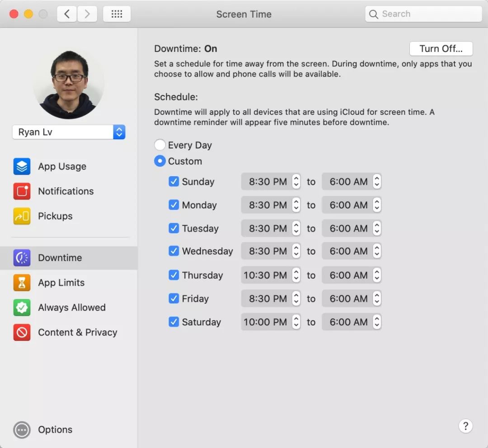Go back with the toolbar back arrow
Screen dimensions: 488x448
click(x=66, y=14)
